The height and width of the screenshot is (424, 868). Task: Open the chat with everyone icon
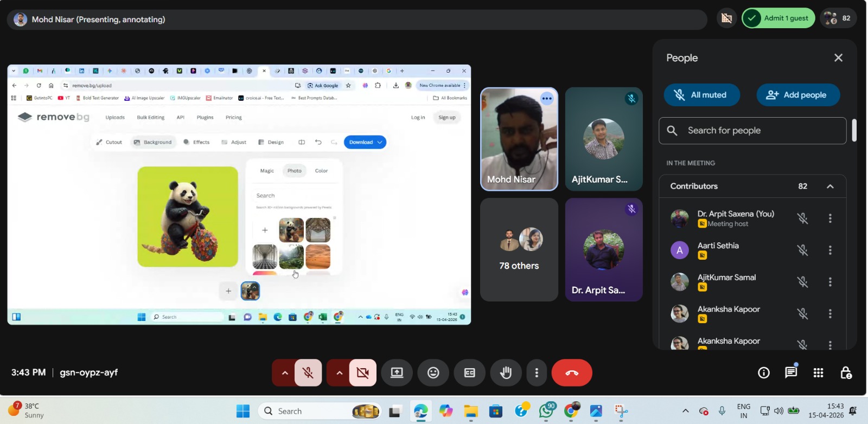click(791, 372)
